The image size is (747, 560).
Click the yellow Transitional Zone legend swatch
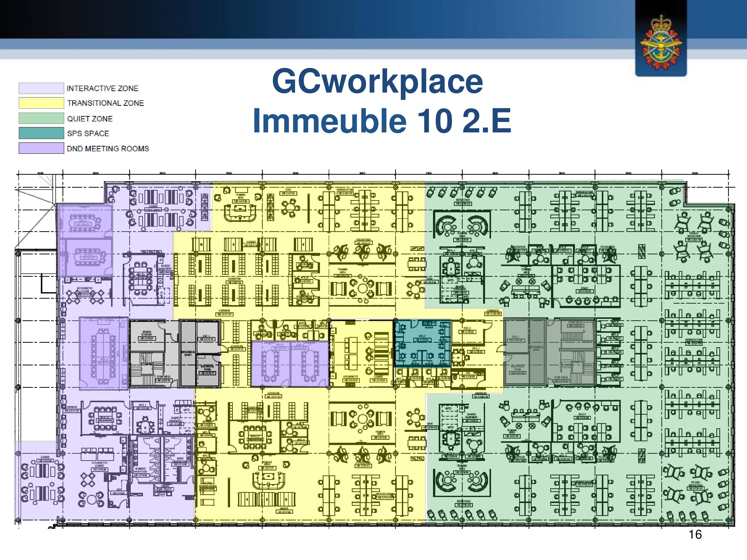point(41,103)
